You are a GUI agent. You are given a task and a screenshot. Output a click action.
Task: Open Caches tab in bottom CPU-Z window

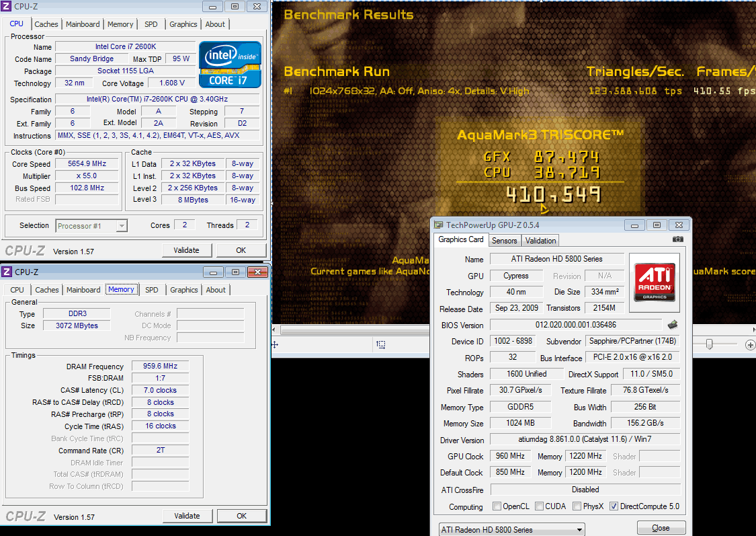47,290
